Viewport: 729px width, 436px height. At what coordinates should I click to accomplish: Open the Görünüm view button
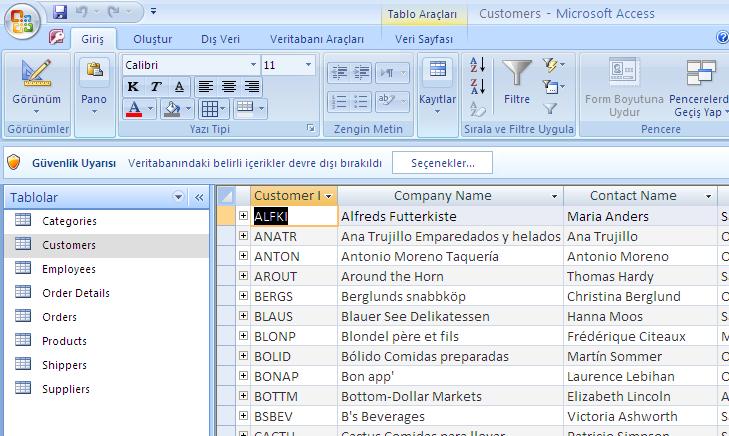click(x=36, y=87)
